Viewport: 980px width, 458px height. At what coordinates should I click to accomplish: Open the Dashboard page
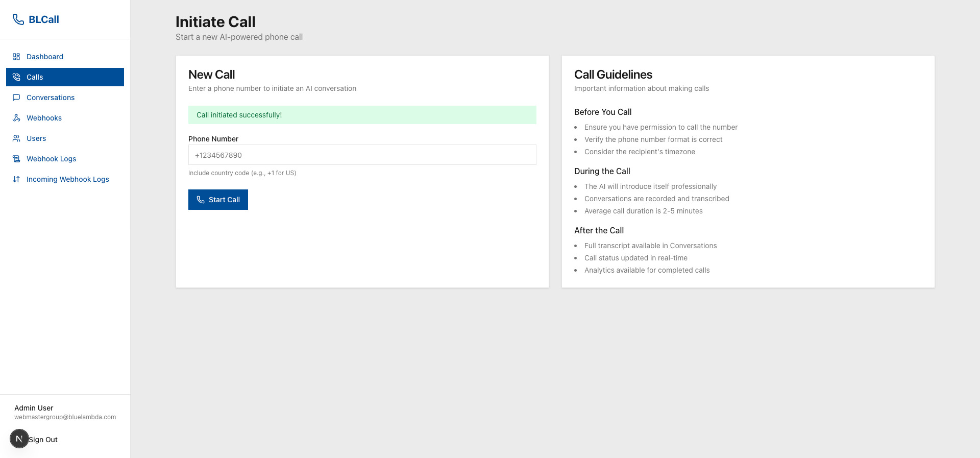45,57
